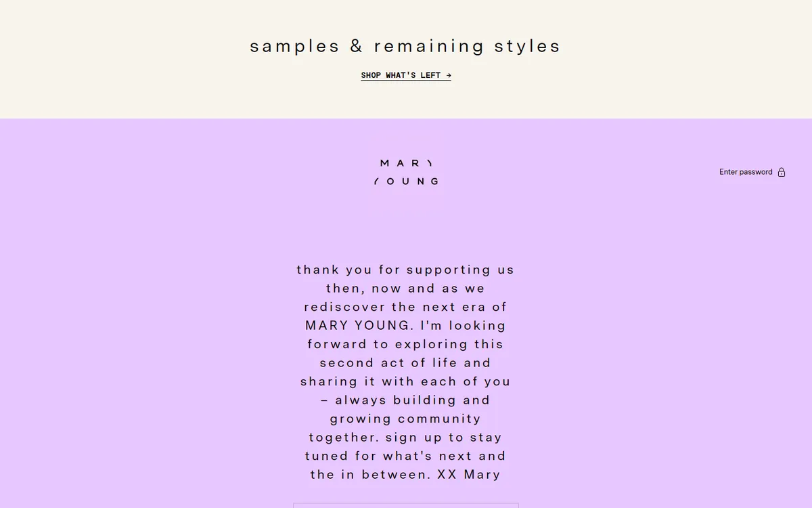
Task: Click the "second act of life and" line
Action: 405,363
